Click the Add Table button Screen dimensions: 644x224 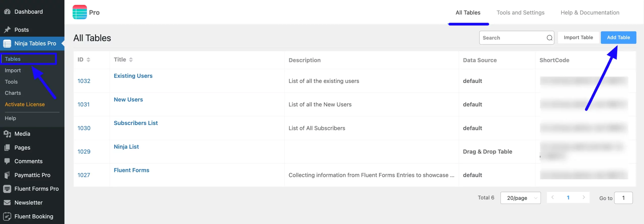[x=618, y=37]
